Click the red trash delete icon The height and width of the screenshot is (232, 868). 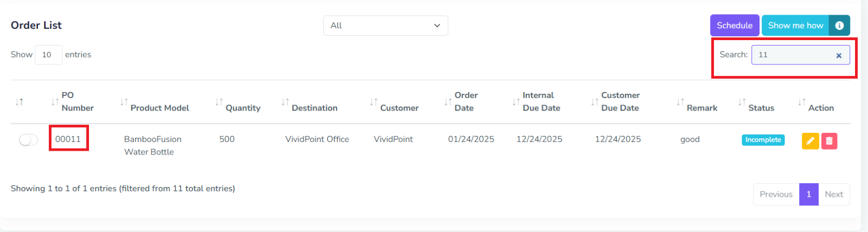coord(829,141)
